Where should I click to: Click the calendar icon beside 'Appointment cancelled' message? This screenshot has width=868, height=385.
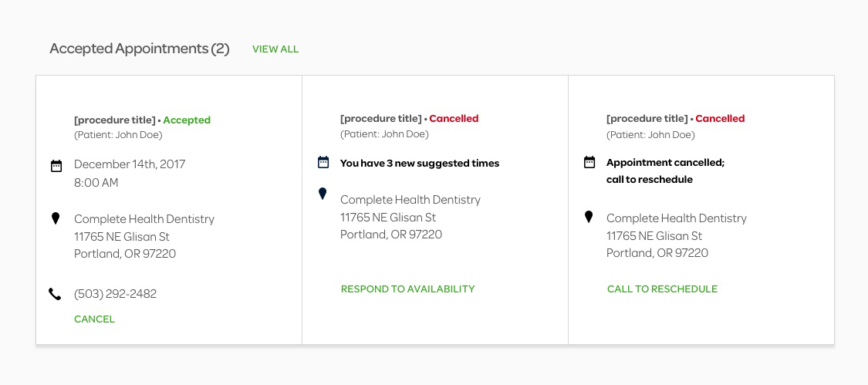click(589, 162)
